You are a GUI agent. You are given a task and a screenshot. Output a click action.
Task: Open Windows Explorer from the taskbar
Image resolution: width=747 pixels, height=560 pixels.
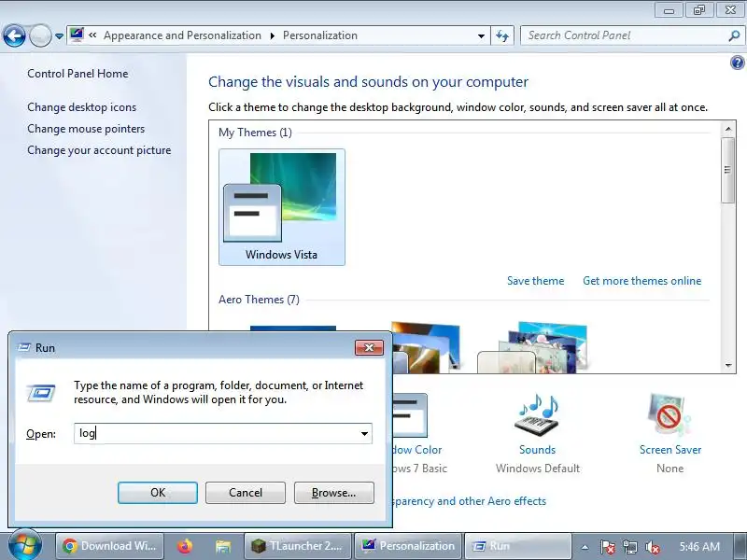point(222,546)
